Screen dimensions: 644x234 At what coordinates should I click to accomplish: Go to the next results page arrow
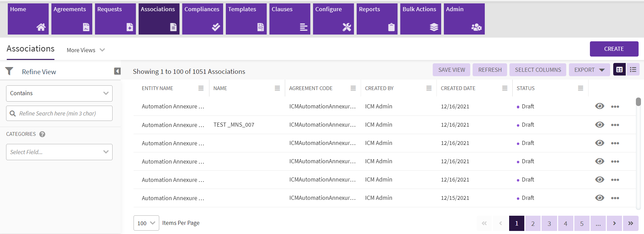[x=614, y=223]
